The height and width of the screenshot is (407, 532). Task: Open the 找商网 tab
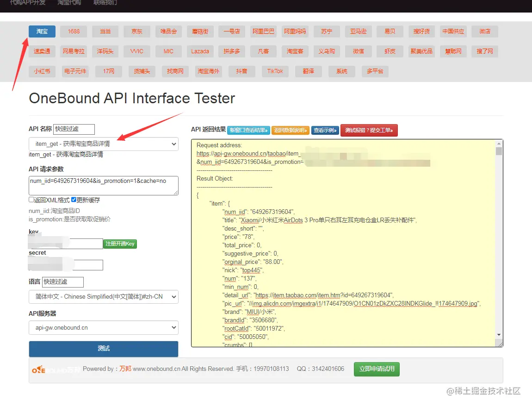[x=175, y=71]
